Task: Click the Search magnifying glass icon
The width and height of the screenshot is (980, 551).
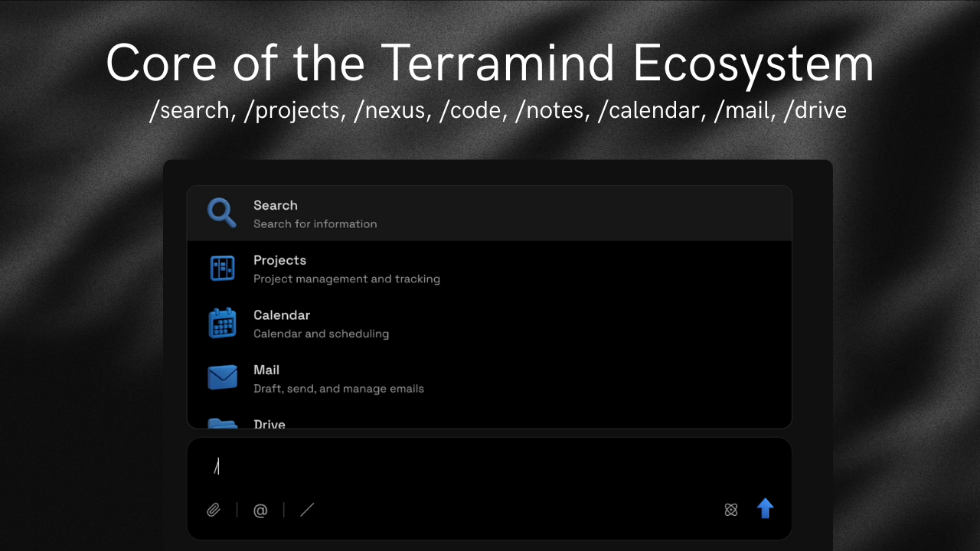Action: click(221, 213)
